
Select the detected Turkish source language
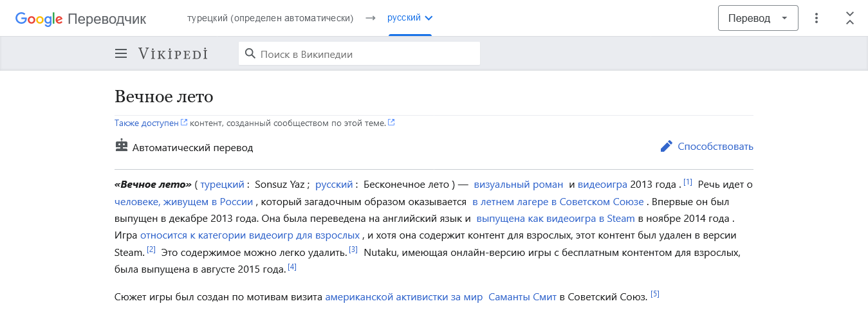click(270, 18)
